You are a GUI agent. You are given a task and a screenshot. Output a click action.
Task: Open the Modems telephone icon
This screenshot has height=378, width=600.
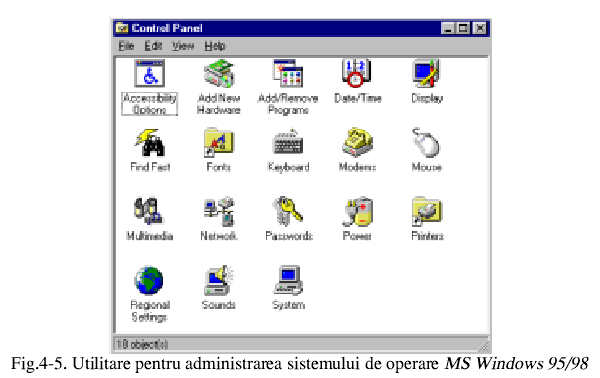click(x=357, y=142)
